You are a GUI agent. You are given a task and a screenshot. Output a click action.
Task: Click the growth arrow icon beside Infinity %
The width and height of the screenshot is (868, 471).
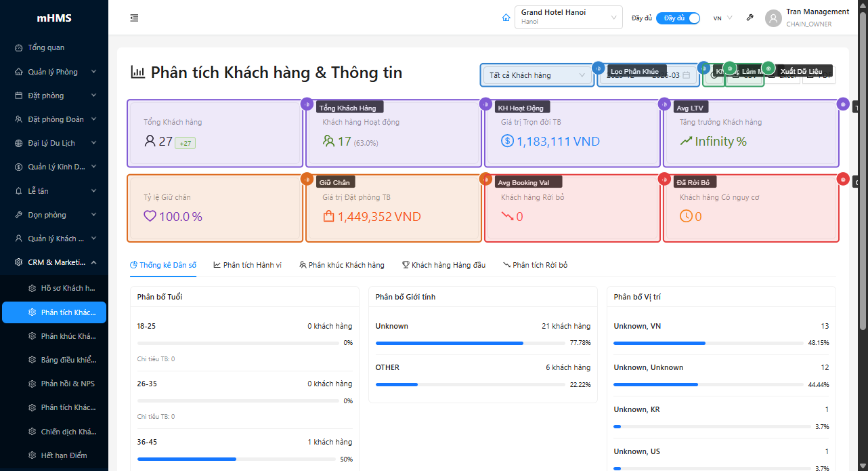[x=686, y=142]
